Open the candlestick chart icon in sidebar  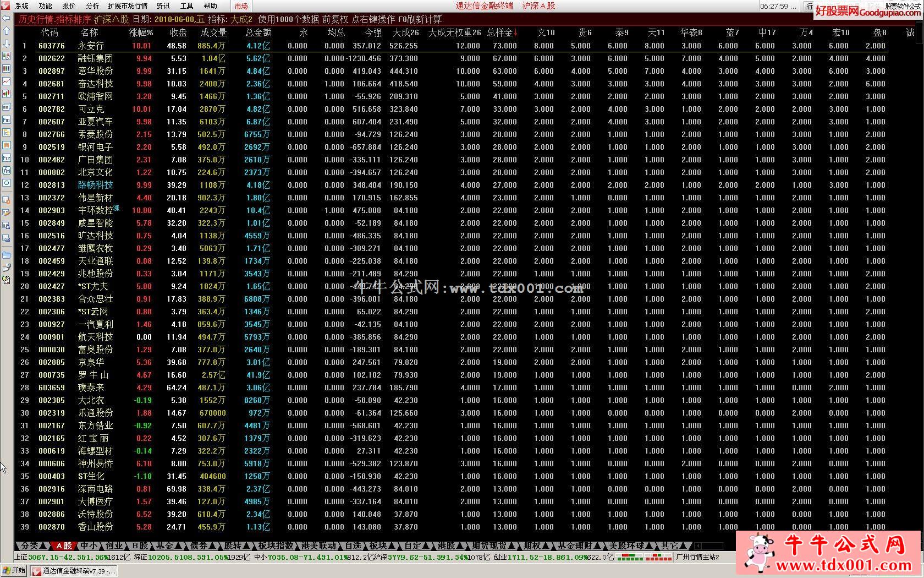point(6,94)
